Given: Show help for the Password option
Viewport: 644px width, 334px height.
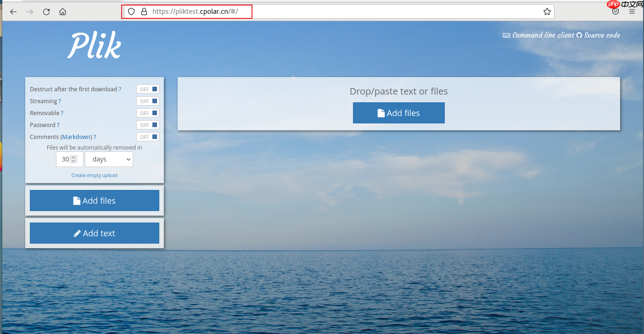Looking at the screenshot, I should click(x=58, y=125).
